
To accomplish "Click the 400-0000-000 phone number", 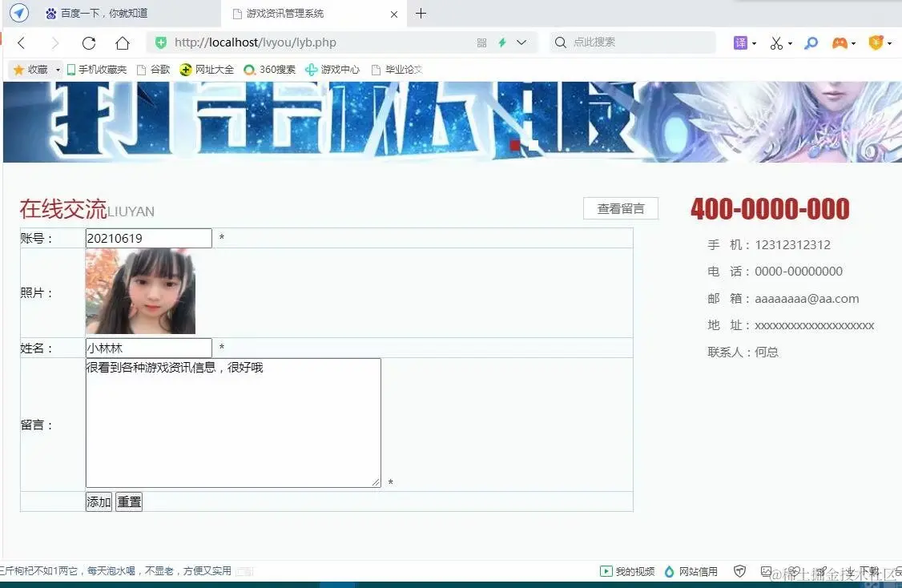I will [770, 209].
